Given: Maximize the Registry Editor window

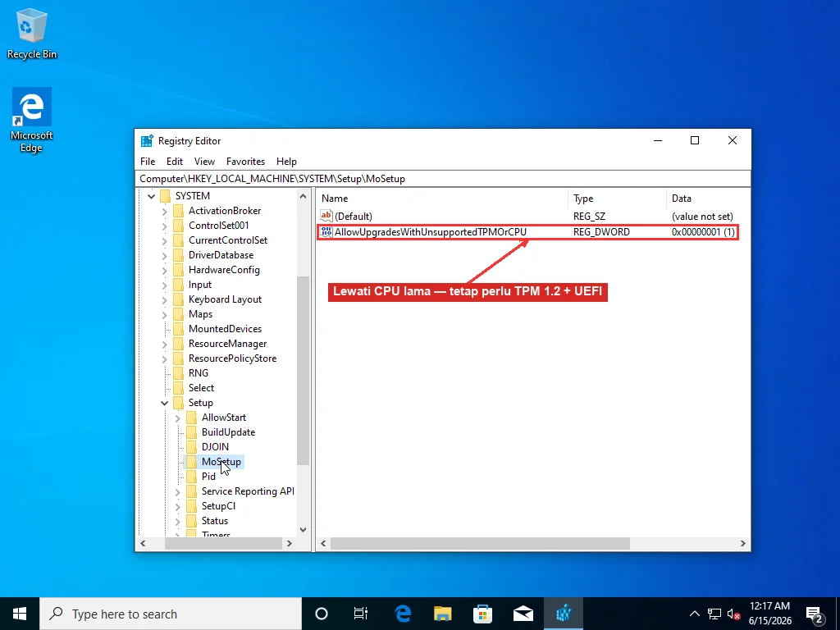Looking at the screenshot, I should pyautogui.click(x=695, y=140).
